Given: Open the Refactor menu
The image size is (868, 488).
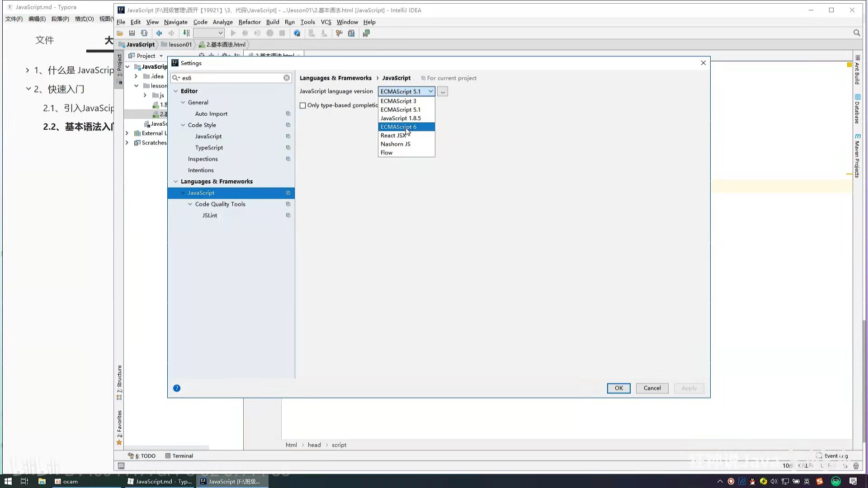Looking at the screenshot, I should pos(250,22).
